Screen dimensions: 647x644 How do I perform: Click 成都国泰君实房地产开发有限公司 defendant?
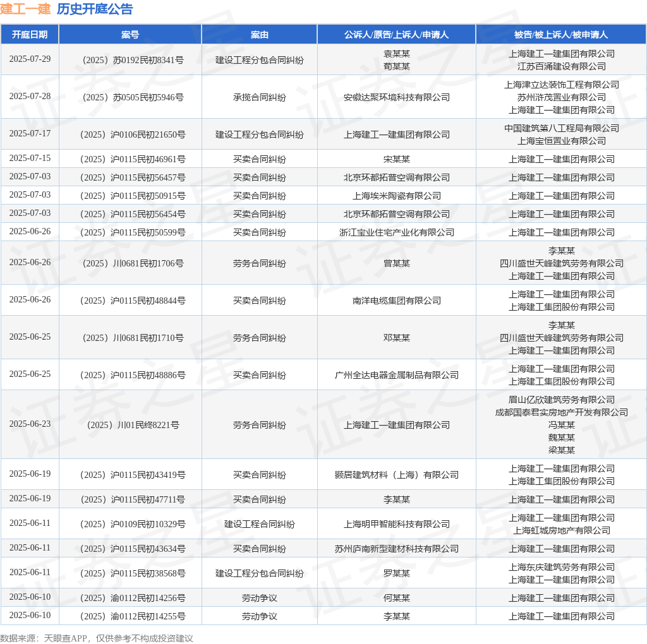coord(561,412)
